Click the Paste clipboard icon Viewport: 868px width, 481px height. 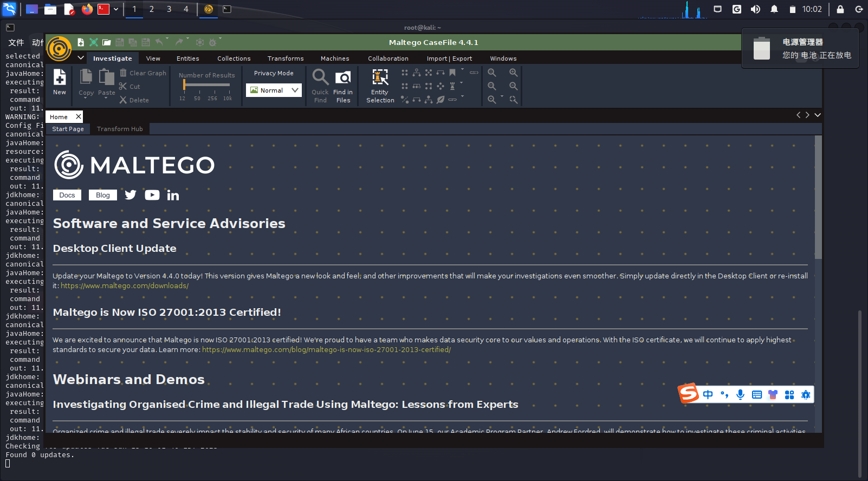tap(107, 77)
